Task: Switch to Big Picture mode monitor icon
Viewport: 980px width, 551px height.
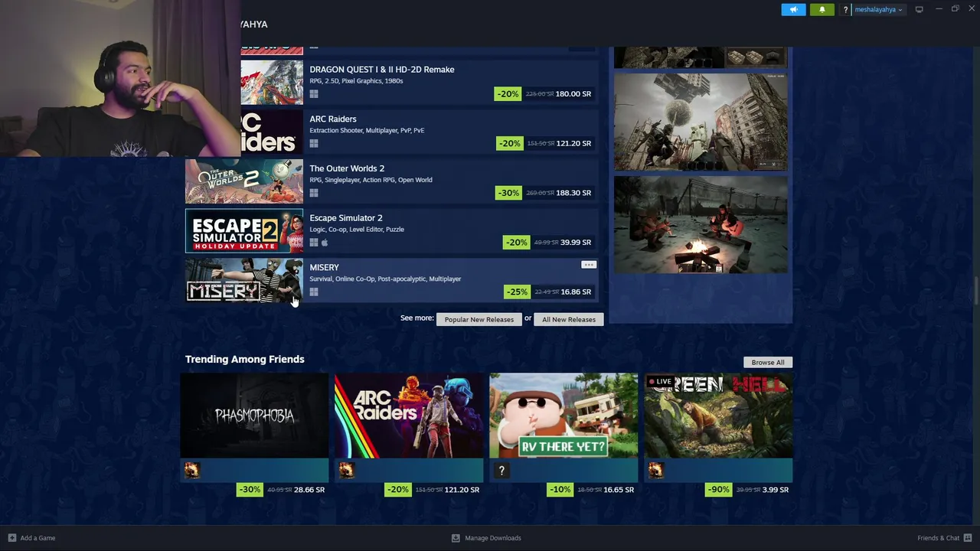Action: (x=919, y=9)
